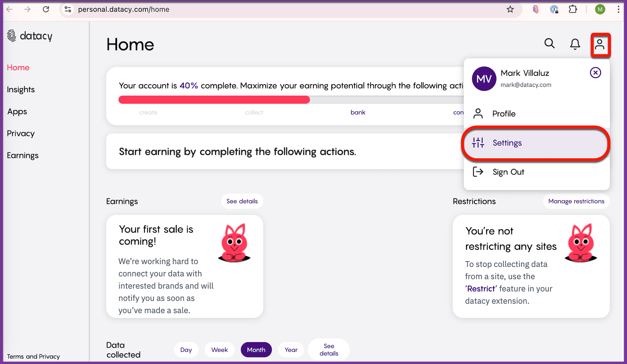The width and height of the screenshot is (627, 364).
Task: Select Week data range
Action: [220, 350]
